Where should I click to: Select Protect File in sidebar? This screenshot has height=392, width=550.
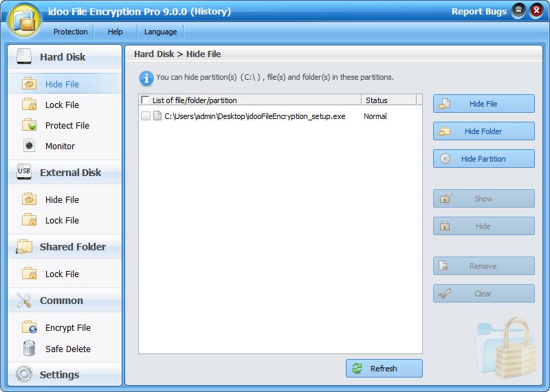point(65,125)
